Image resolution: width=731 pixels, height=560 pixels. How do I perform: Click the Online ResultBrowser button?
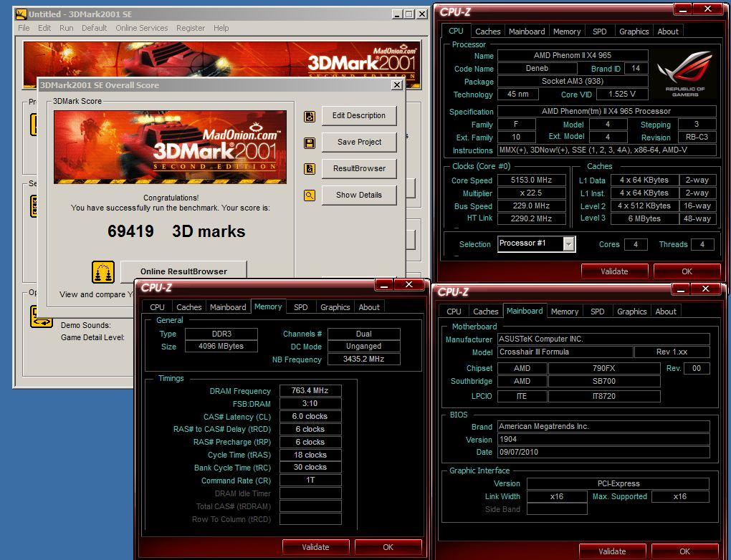point(183,271)
